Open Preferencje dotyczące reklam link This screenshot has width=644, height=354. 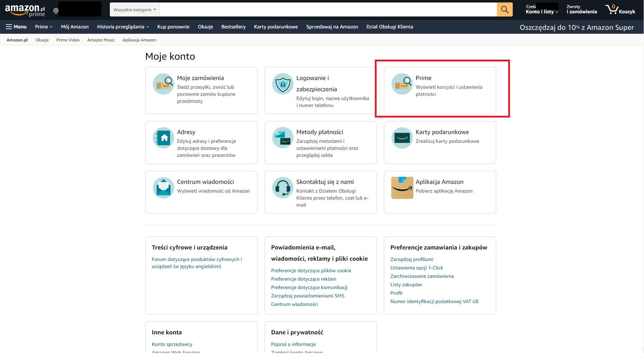(x=304, y=279)
